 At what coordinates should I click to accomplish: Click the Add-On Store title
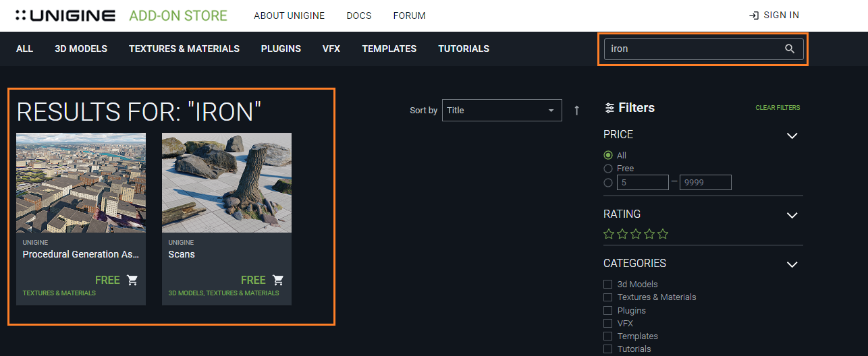(x=178, y=15)
